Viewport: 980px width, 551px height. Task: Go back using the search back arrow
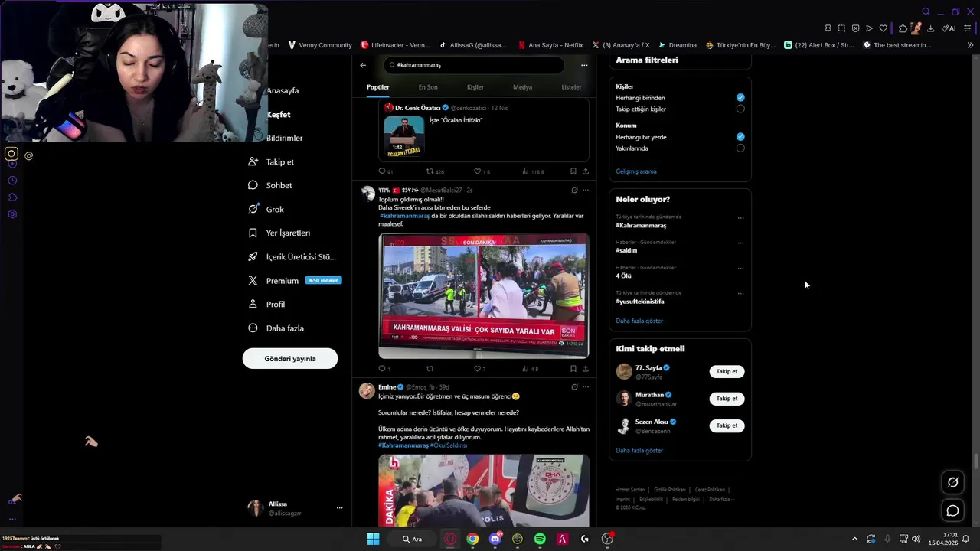pos(363,65)
